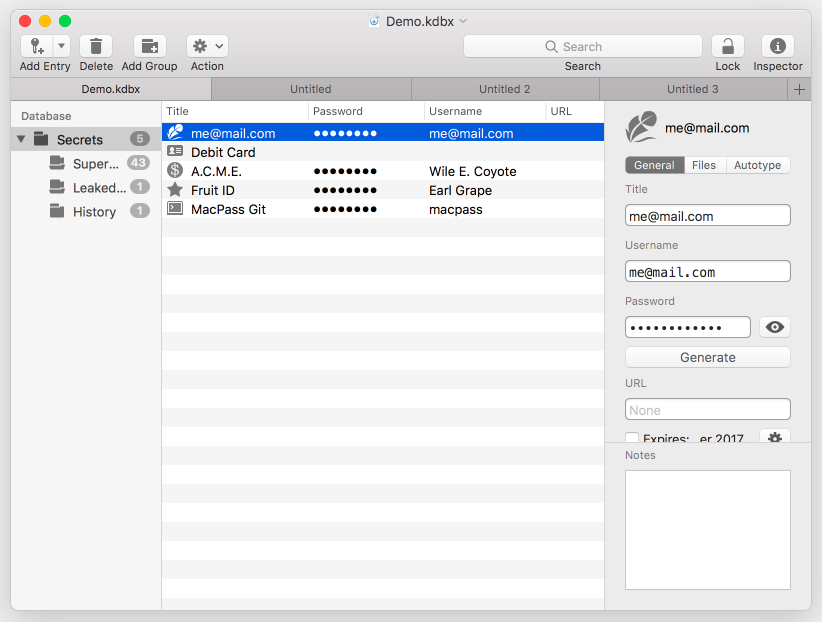Select the MacPass Git entry

pyautogui.click(x=228, y=209)
